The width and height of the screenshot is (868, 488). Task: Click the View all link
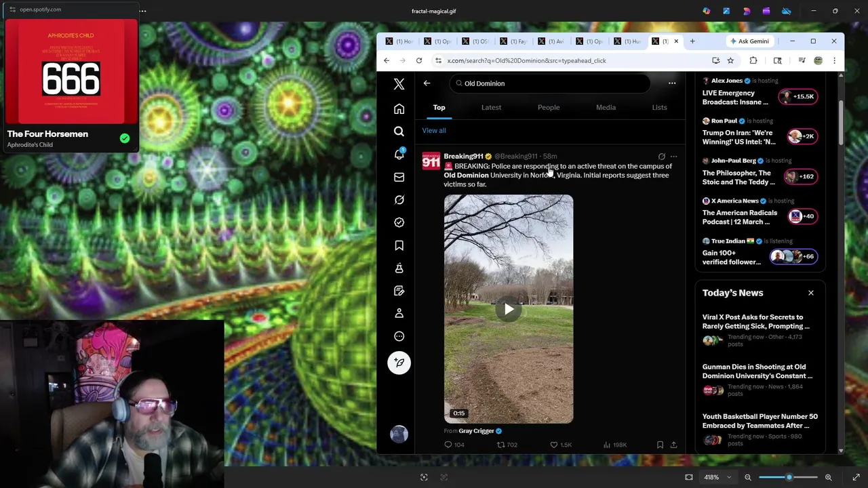[x=434, y=131]
